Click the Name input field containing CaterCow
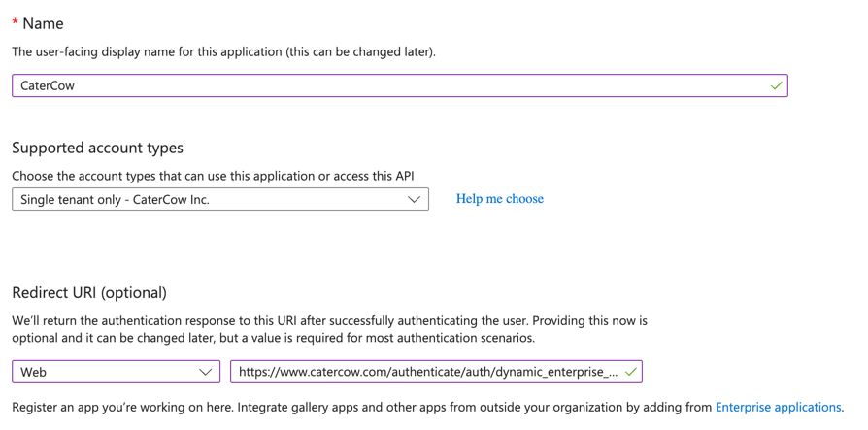 pos(399,85)
